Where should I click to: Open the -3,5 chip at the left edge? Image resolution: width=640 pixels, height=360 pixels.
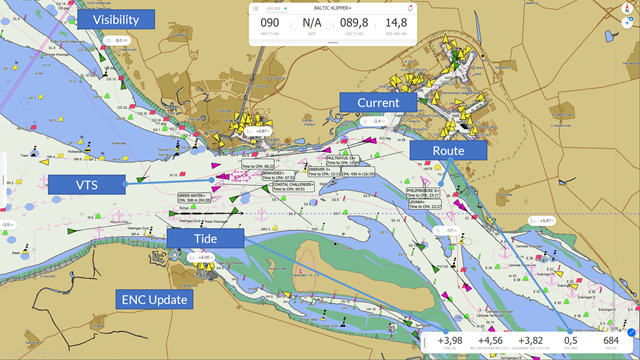pos(8,224)
